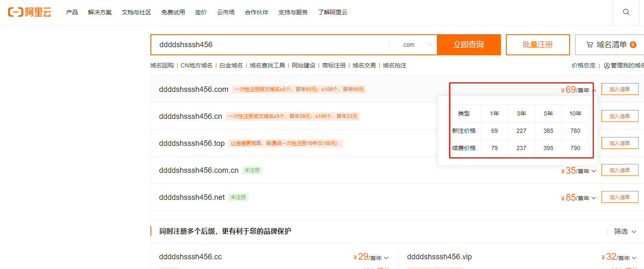
Task: Click the Aliyun logo
Action: (x=29, y=12)
